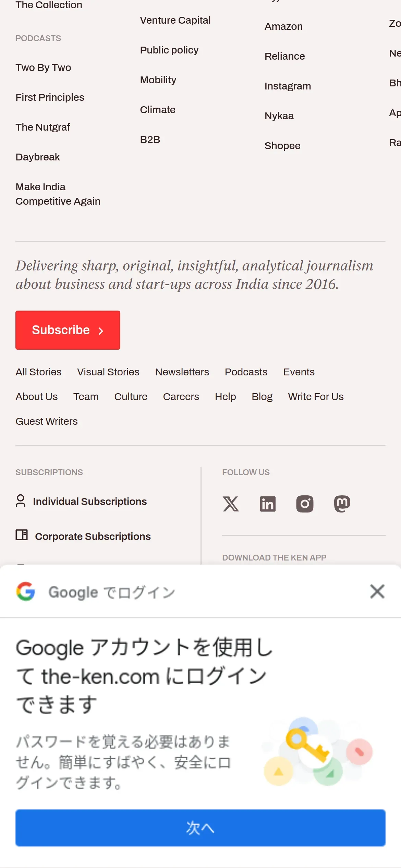Go to Visual Stories
This screenshot has width=401, height=868.
point(108,372)
